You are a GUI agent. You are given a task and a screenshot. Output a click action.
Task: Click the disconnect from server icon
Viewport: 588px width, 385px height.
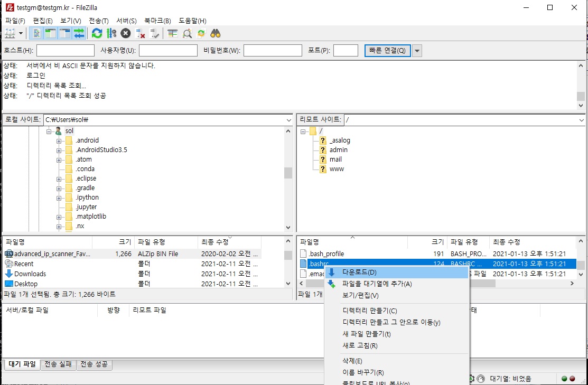click(140, 33)
